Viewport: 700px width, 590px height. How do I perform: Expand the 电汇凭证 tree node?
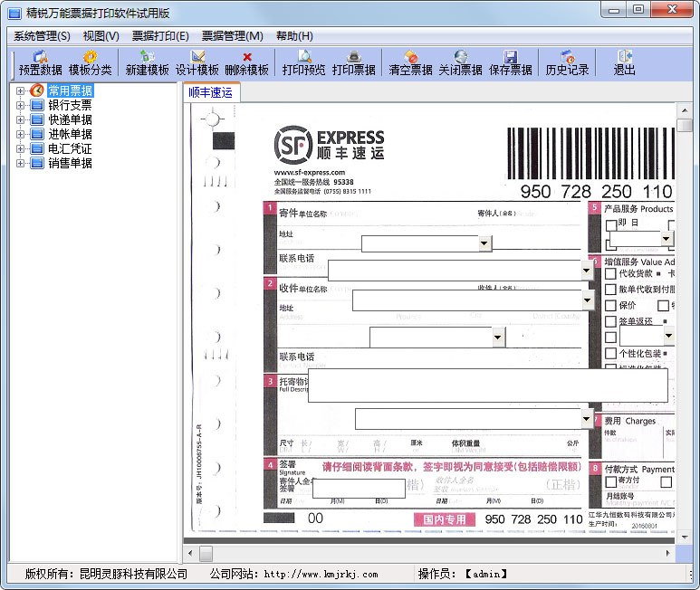pos(20,148)
